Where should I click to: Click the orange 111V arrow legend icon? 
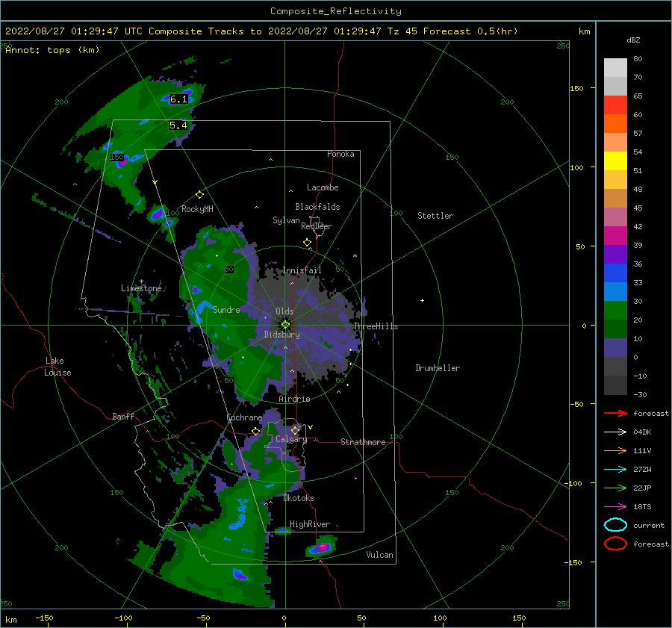click(x=615, y=450)
